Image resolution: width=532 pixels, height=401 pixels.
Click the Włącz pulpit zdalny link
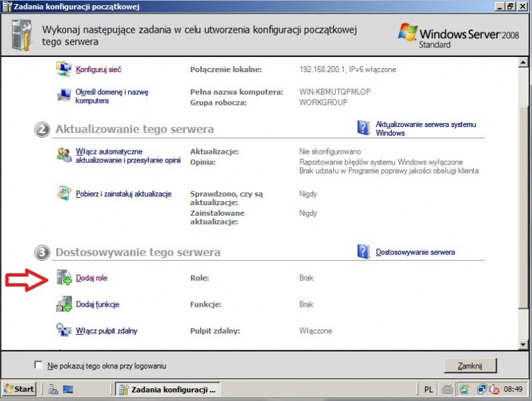point(107,331)
